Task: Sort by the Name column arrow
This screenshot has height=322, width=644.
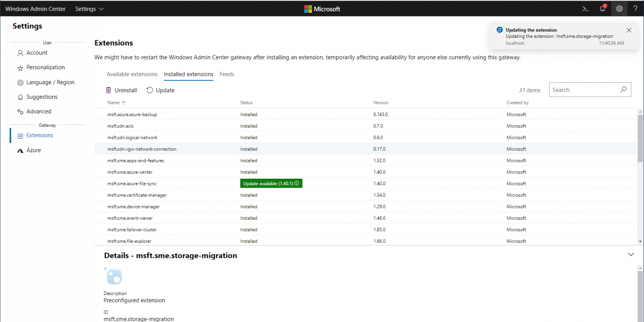Action: pos(124,103)
